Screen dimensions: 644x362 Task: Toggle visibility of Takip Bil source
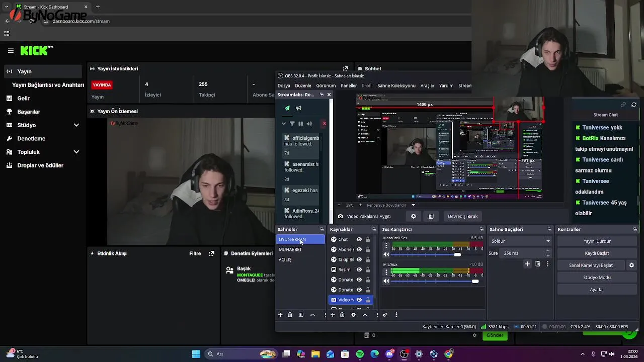(x=359, y=259)
